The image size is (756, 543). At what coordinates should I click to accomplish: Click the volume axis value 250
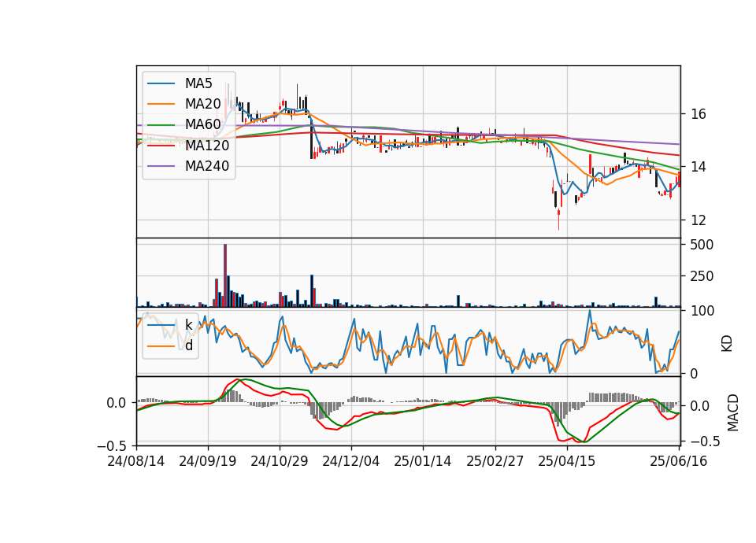pos(702,276)
